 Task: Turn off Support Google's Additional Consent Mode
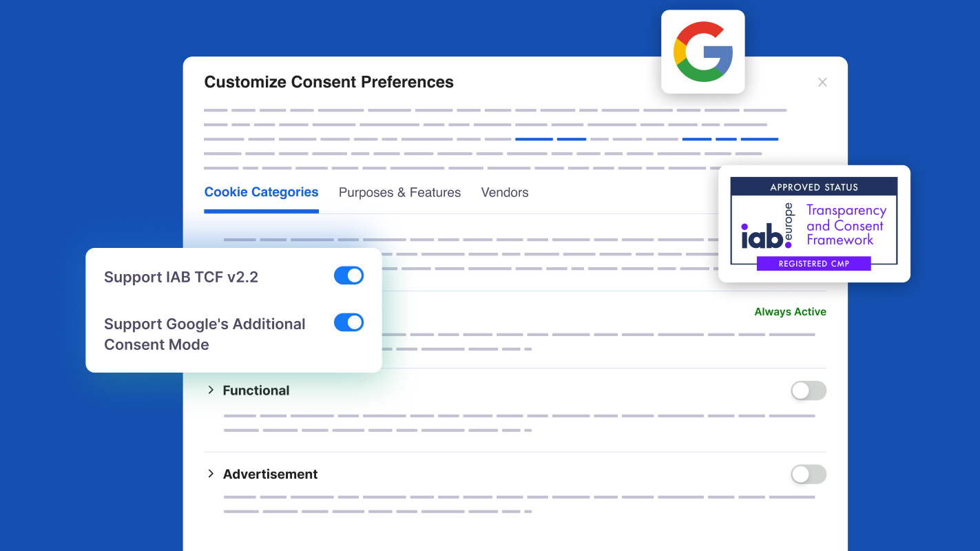click(x=348, y=322)
